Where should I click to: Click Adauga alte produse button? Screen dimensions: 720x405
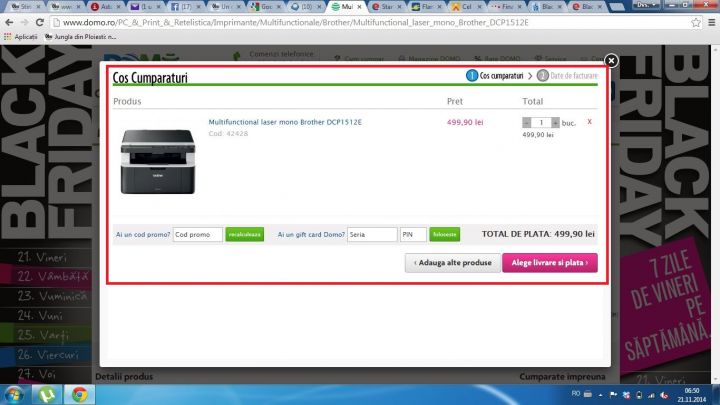(451, 262)
